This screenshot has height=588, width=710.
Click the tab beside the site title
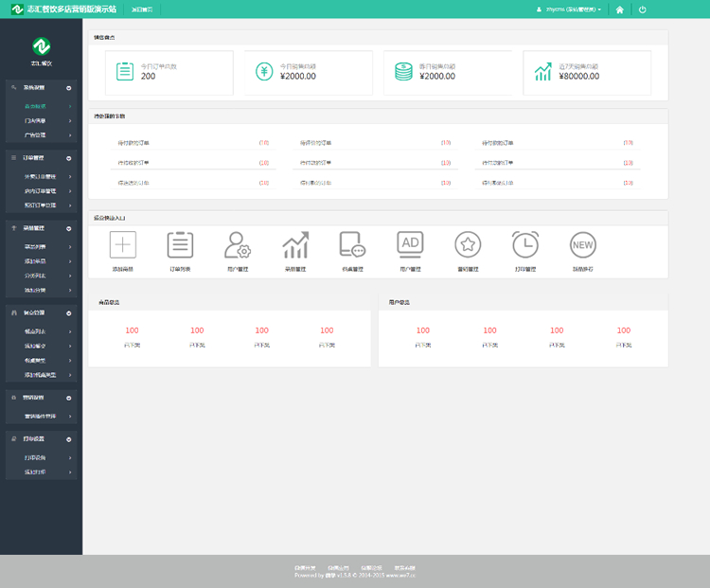tap(141, 9)
